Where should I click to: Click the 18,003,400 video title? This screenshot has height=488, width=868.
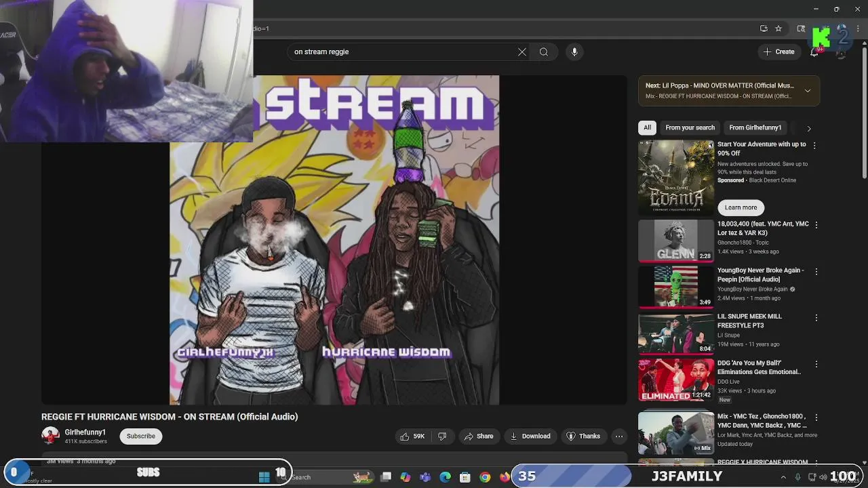point(763,228)
